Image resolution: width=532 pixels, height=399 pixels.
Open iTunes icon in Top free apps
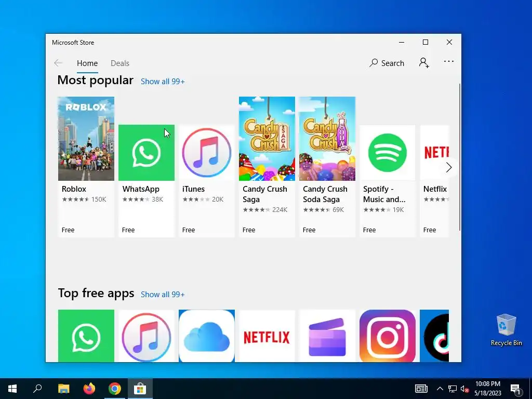coord(147,336)
